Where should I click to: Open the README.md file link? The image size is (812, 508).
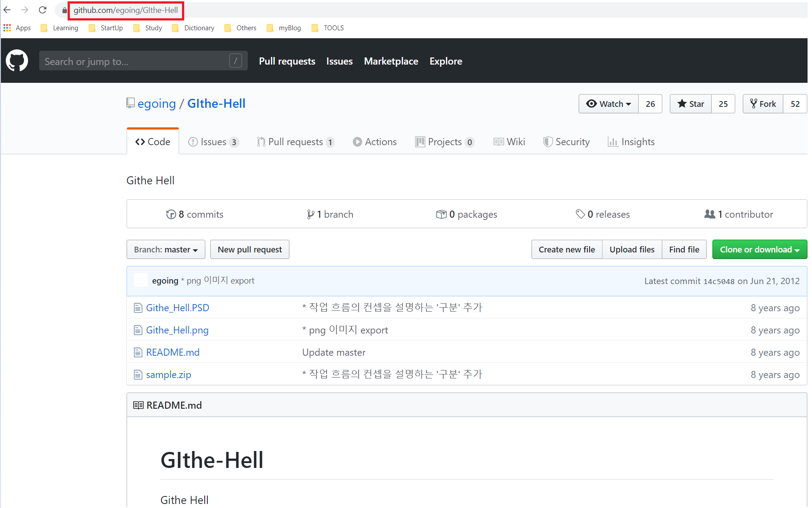(173, 352)
